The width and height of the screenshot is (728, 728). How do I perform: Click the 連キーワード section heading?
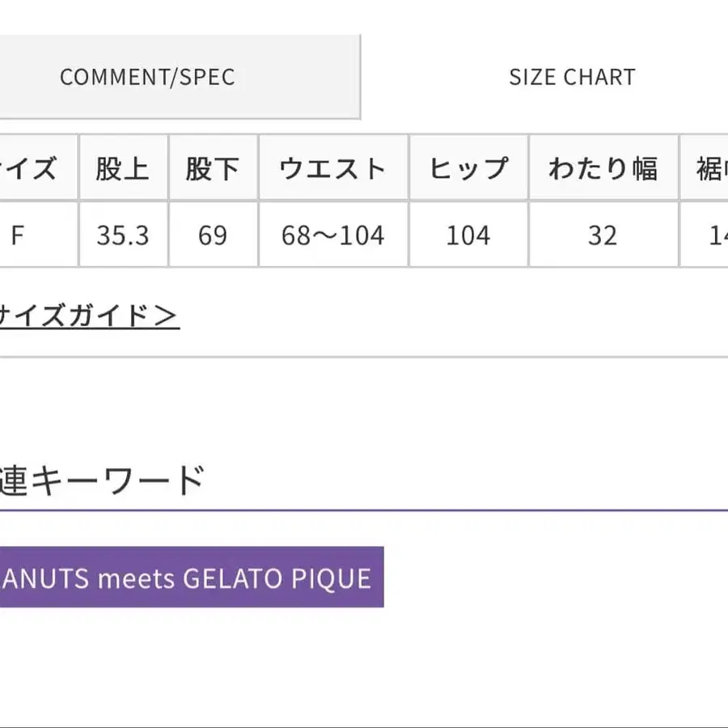pyautogui.click(x=101, y=480)
